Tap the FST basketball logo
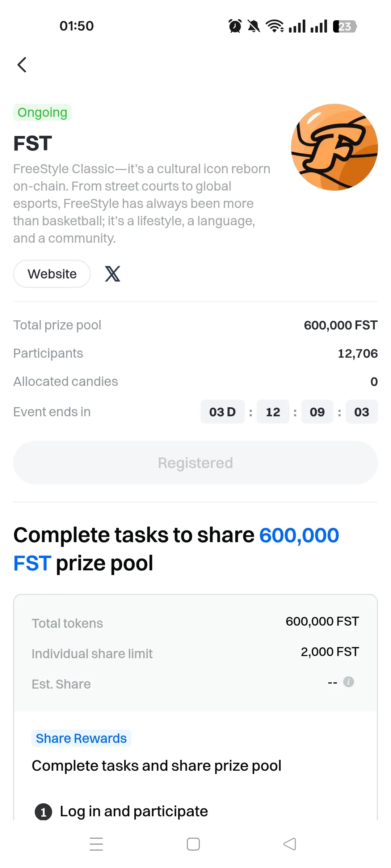Image resolution: width=391 pixels, height=868 pixels. coord(335,147)
